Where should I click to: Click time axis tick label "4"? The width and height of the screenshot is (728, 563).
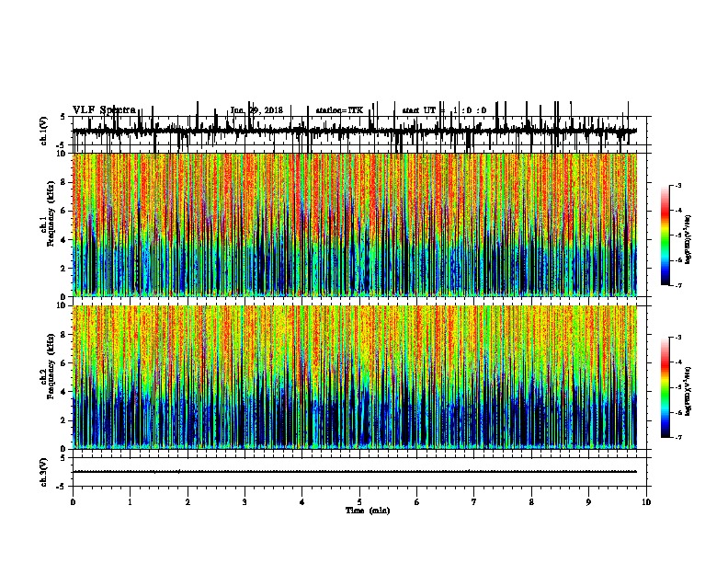302,502
